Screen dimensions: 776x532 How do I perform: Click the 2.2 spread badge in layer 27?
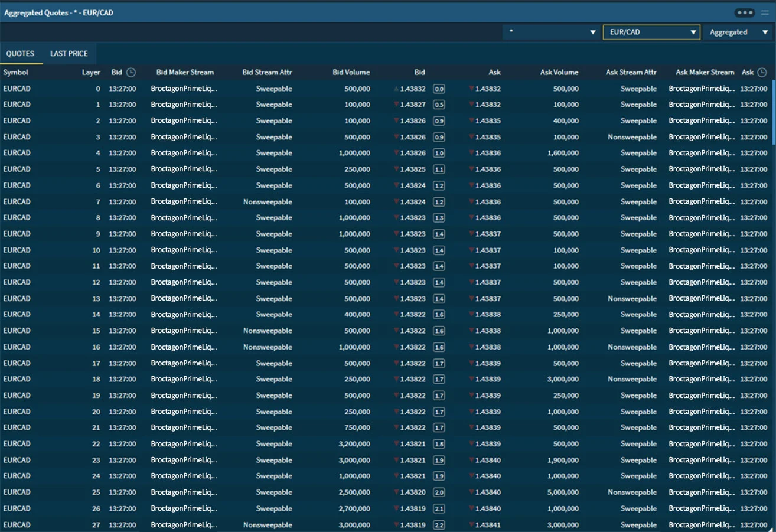439,525
